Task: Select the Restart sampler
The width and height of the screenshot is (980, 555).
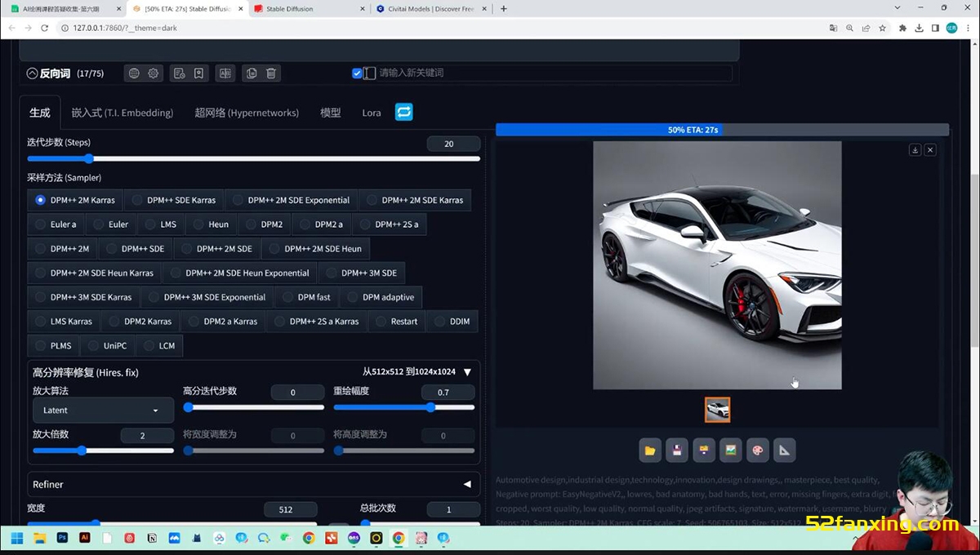Action: coord(397,322)
